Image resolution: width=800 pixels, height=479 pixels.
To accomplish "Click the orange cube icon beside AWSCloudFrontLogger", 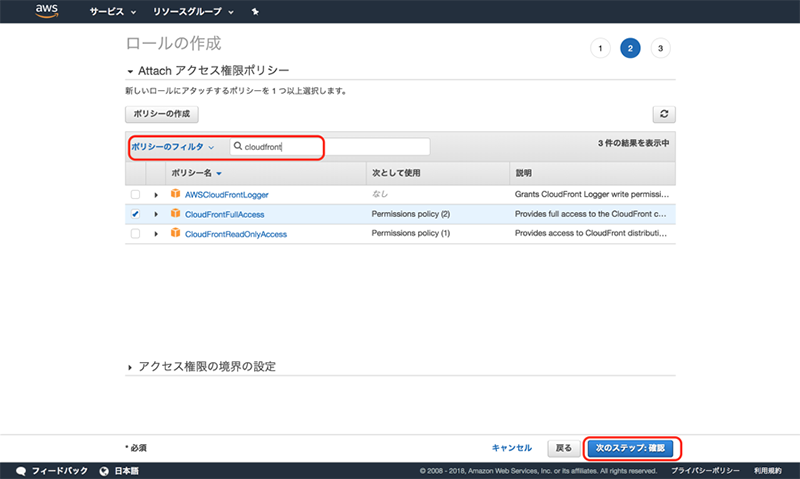I will tap(174, 194).
